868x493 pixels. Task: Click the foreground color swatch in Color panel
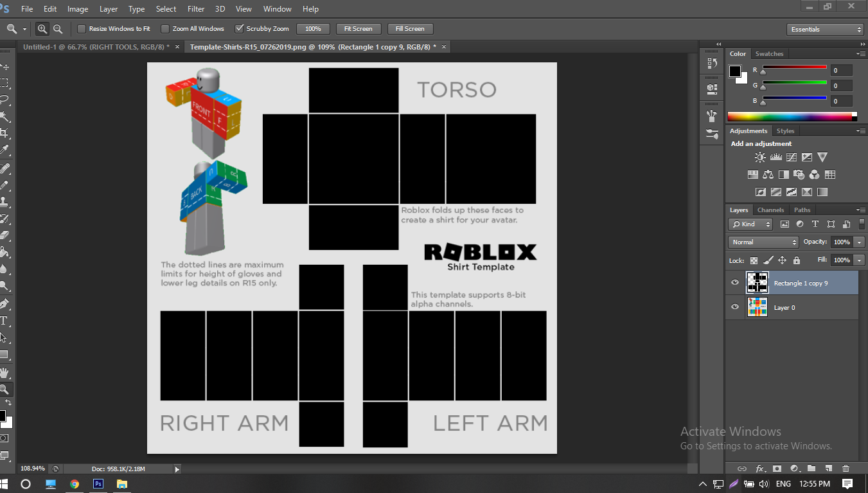click(x=735, y=71)
